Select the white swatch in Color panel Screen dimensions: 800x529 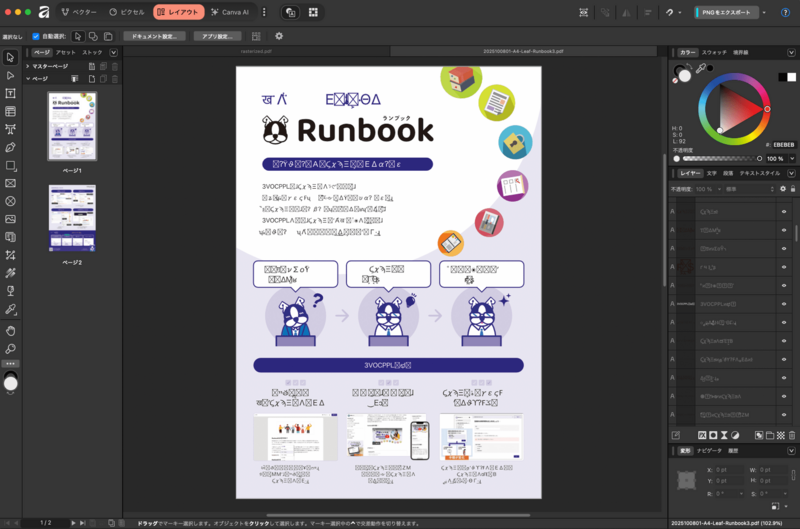791,77
